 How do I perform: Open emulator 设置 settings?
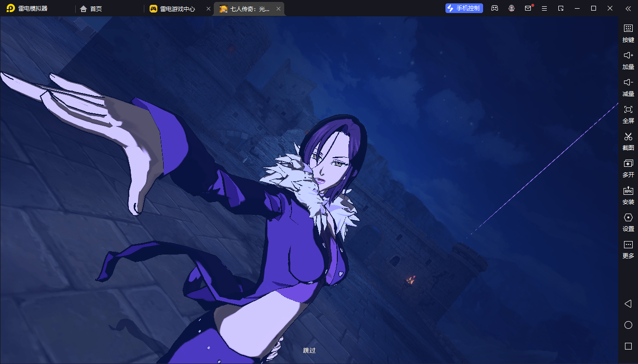[628, 222]
